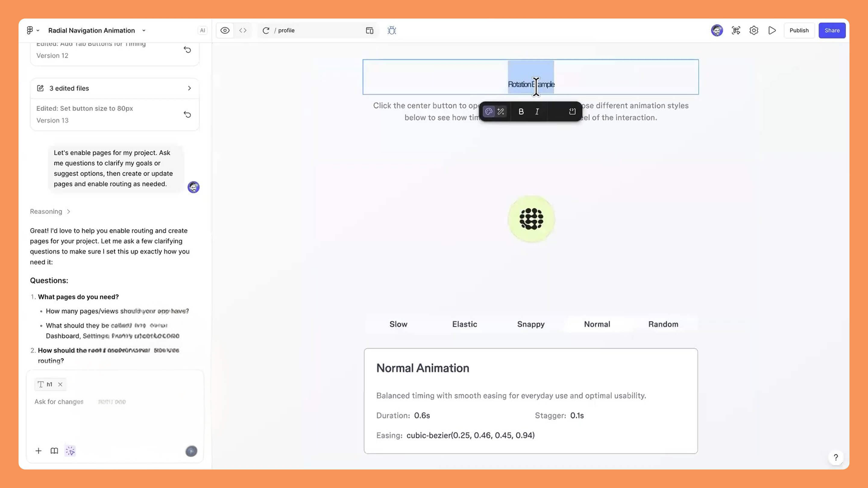Expand the Radial Navigation Animation title dropdown
Screen dimensions: 868x488
(144, 30)
